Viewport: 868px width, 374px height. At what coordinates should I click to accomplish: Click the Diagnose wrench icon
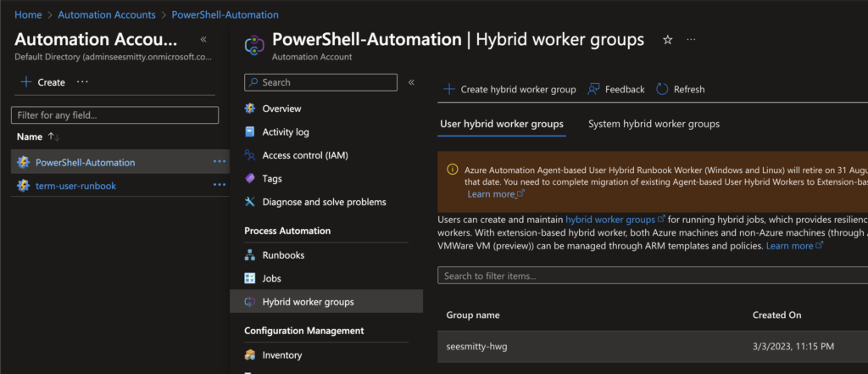point(250,202)
